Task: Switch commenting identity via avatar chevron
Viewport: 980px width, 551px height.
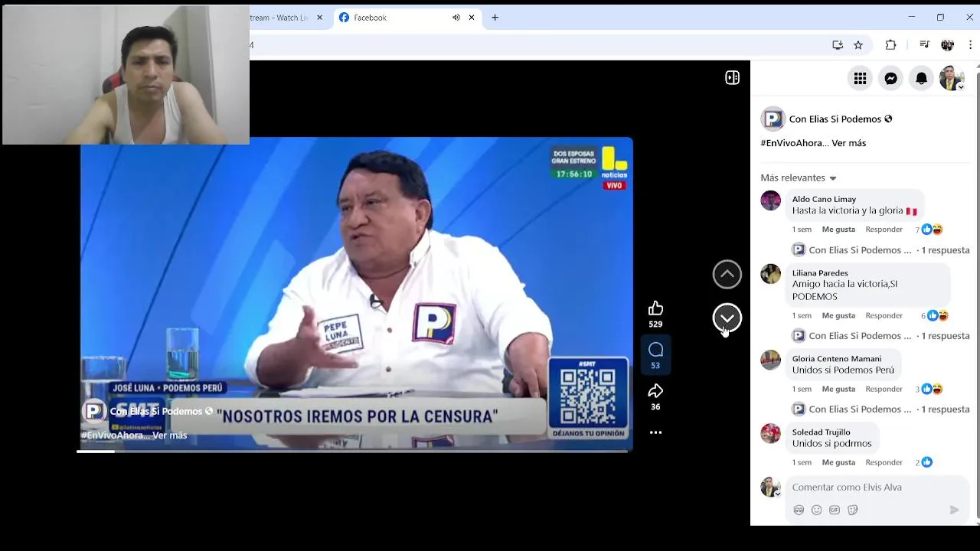Action: point(777,494)
